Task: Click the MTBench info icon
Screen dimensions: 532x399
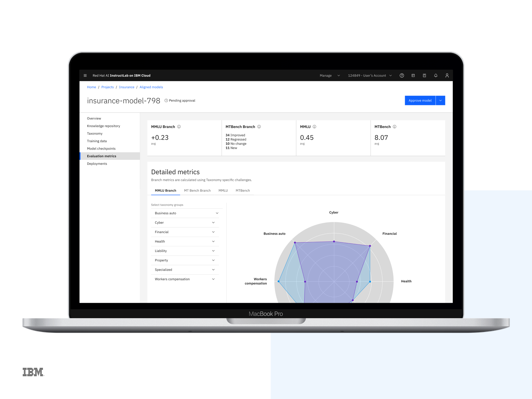Action: tap(394, 127)
